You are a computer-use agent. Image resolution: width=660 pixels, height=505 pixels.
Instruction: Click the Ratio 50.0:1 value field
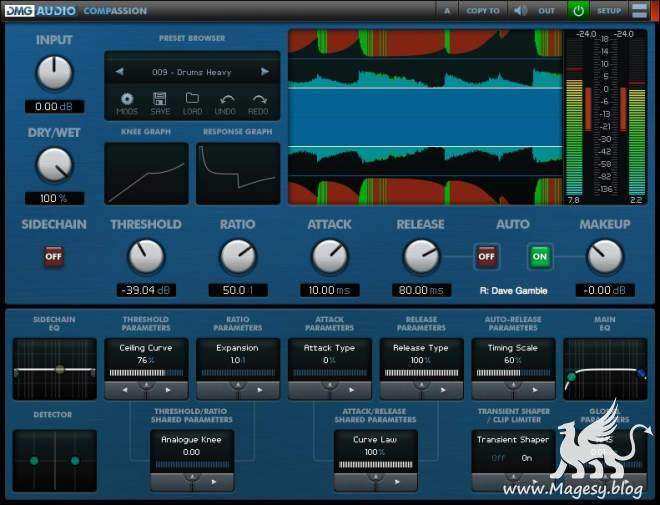point(238,290)
